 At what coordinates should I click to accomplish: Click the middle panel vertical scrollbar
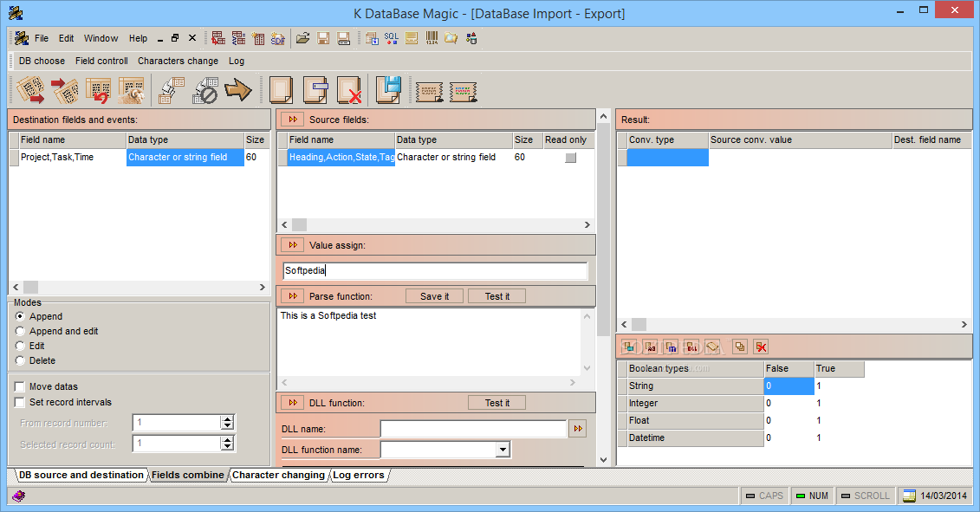point(603,288)
